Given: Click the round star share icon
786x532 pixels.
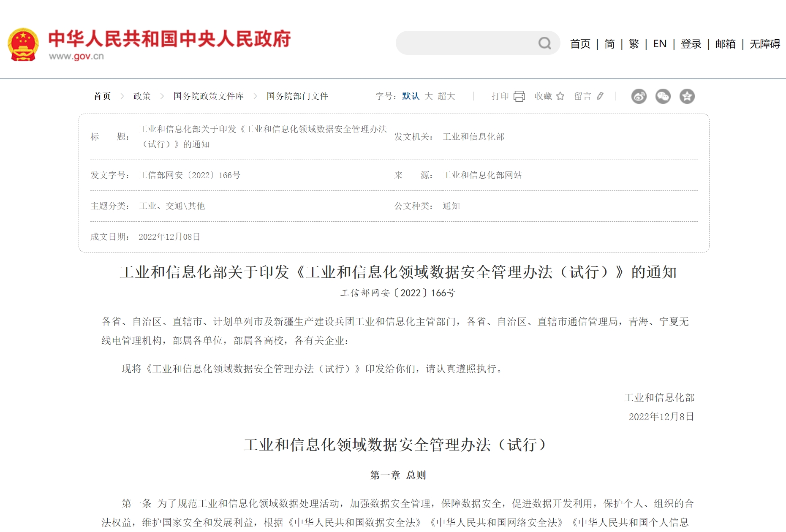Looking at the screenshot, I should (687, 96).
